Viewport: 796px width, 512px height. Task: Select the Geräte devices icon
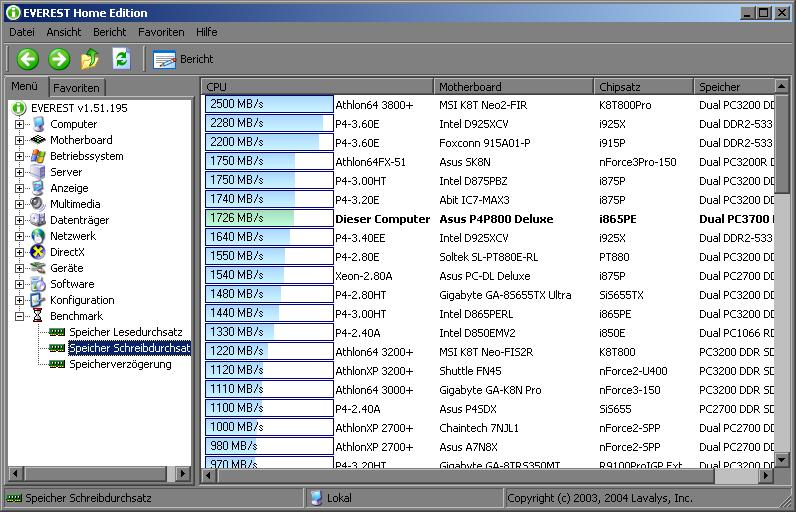[38, 268]
